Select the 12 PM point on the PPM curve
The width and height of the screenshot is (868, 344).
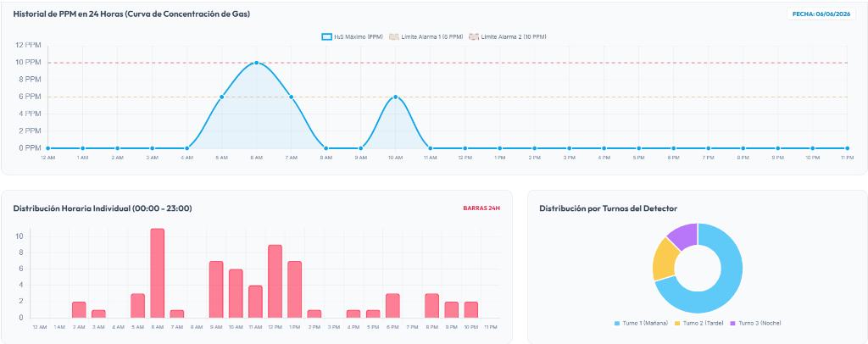pos(465,148)
